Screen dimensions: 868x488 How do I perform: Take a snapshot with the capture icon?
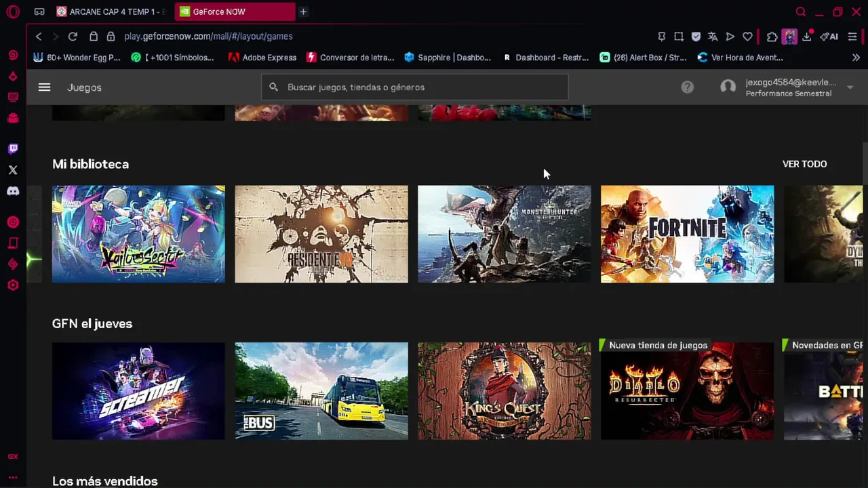click(x=679, y=37)
